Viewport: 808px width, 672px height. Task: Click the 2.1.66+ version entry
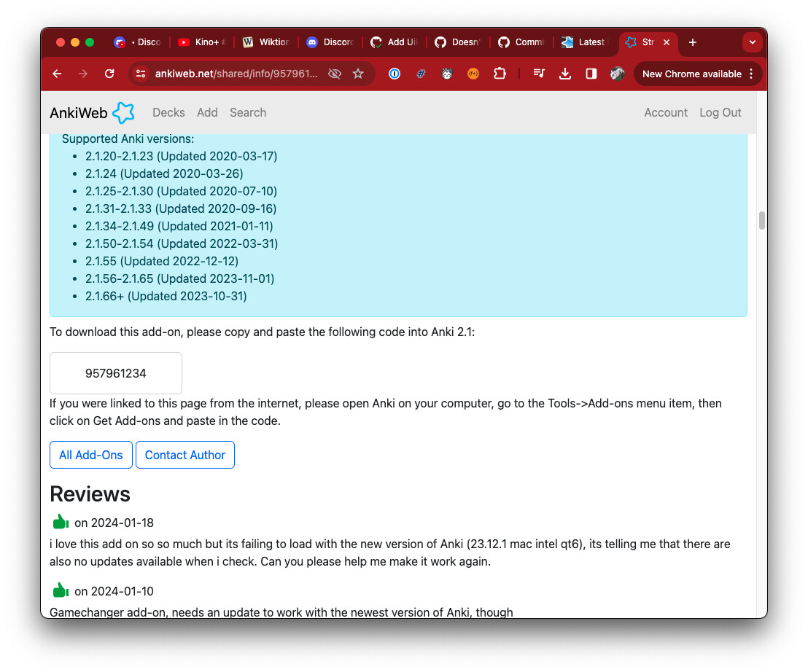coord(166,297)
